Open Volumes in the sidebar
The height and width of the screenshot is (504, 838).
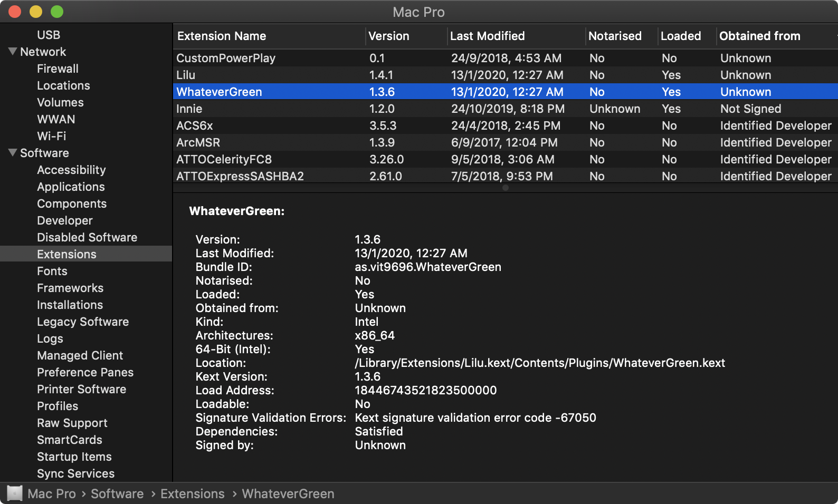pyautogui.click(x=60, y=102)
